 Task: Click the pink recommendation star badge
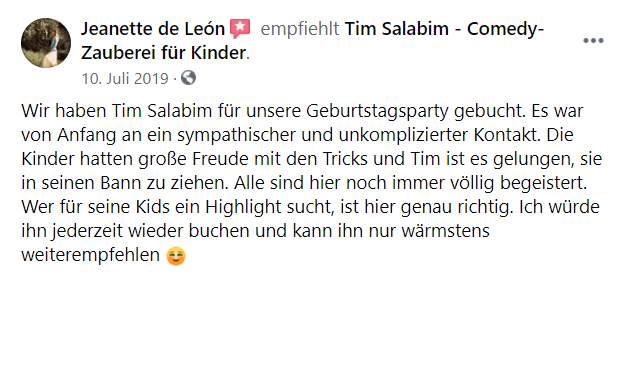[x=240, y=29]
